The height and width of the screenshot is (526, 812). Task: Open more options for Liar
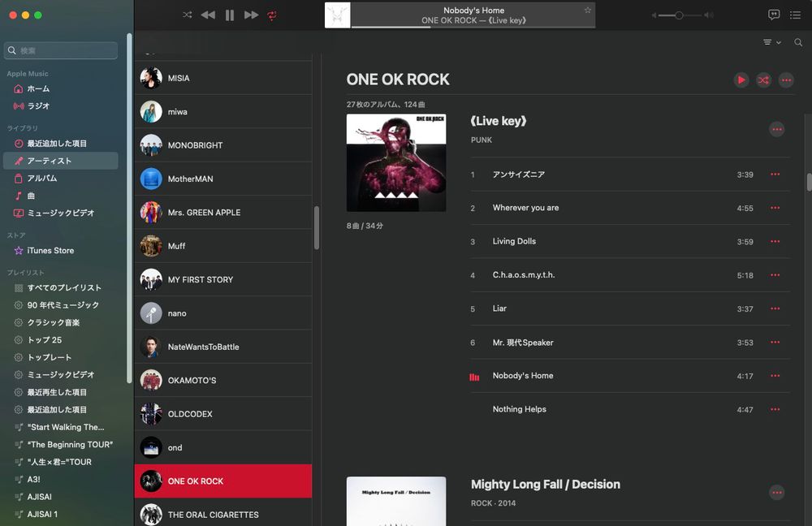[x=775, y=308]
